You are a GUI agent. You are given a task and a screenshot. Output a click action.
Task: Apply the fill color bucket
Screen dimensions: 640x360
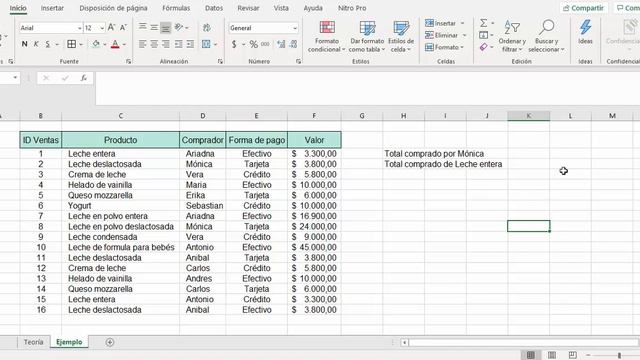pos(96,44)
